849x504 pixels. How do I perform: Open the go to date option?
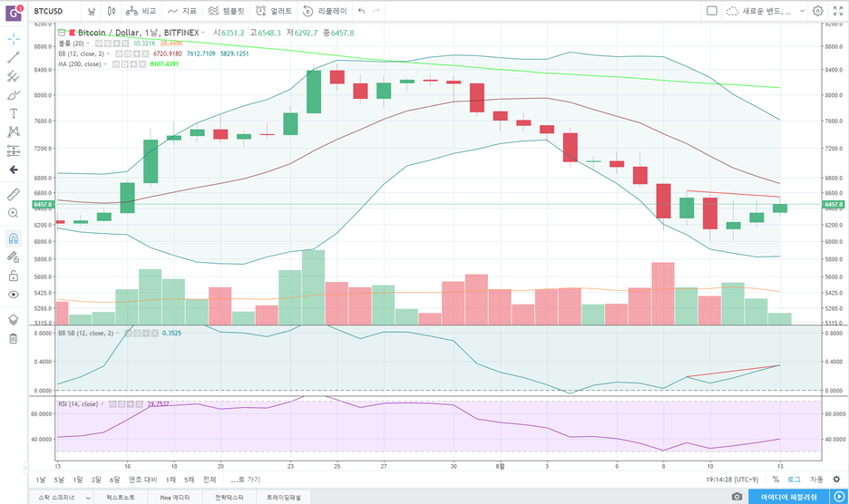coord(245,480)
